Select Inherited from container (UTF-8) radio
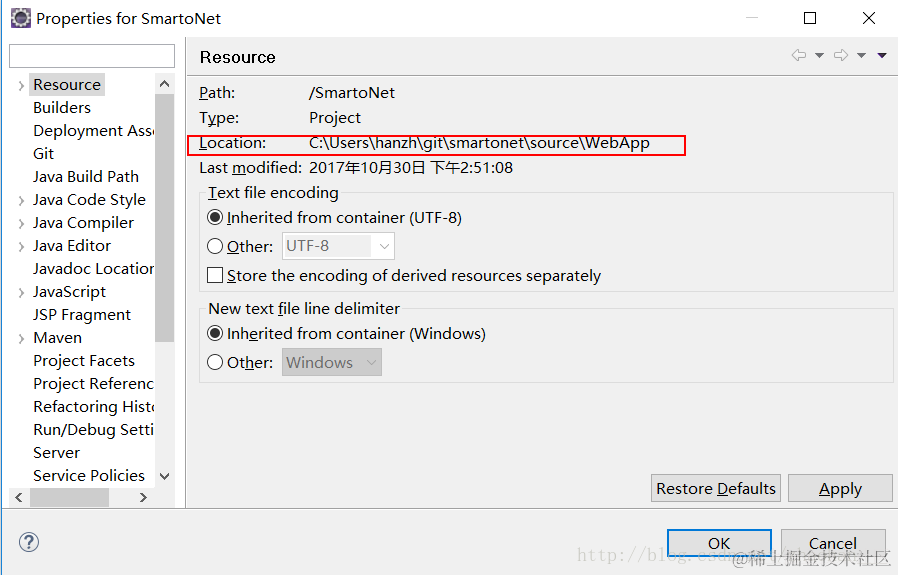 pos(215,218)
